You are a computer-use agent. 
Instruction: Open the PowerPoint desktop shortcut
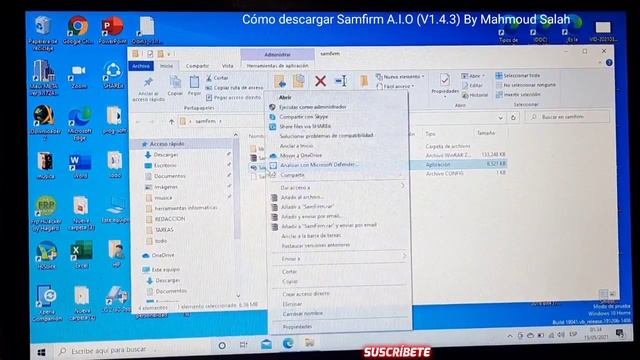tap(112, 30)
